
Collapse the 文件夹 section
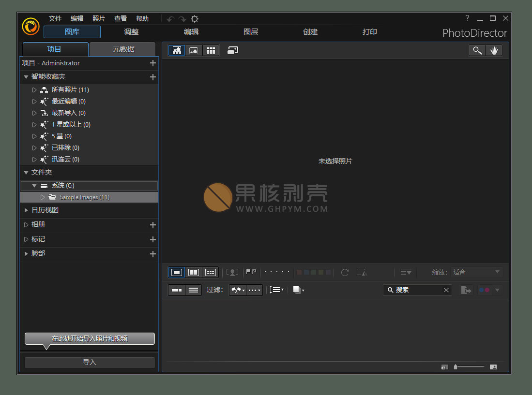tap(26, 173)
